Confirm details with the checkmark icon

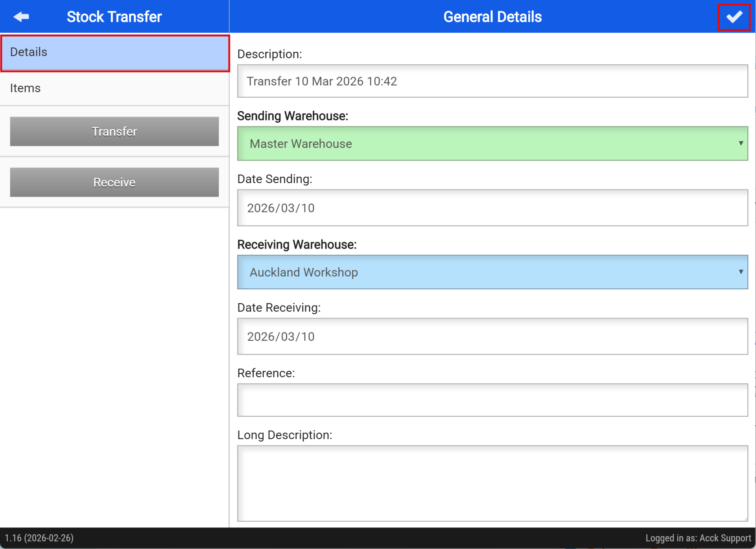click(734, 17)
